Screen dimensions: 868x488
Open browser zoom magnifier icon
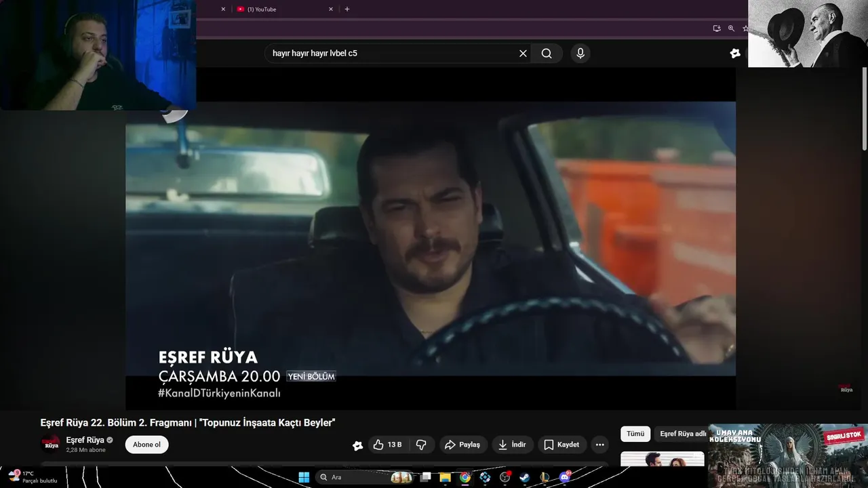click(731, 28)
